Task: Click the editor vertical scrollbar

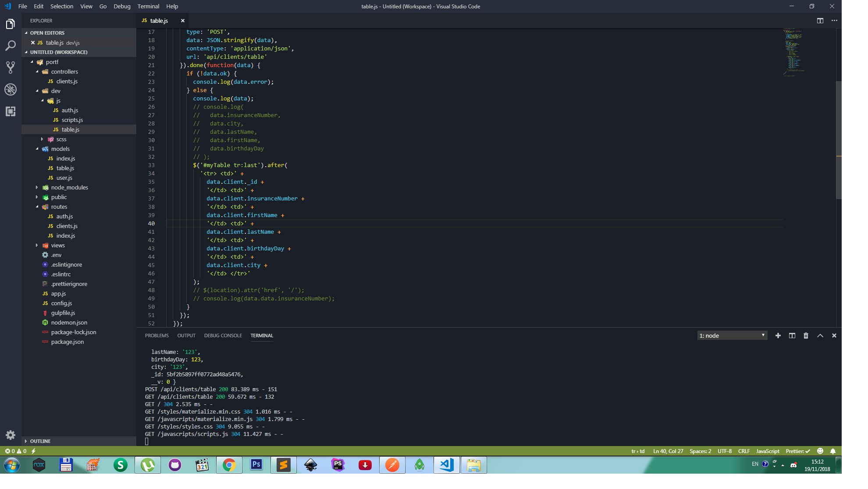Action: [x=838, y=140]
